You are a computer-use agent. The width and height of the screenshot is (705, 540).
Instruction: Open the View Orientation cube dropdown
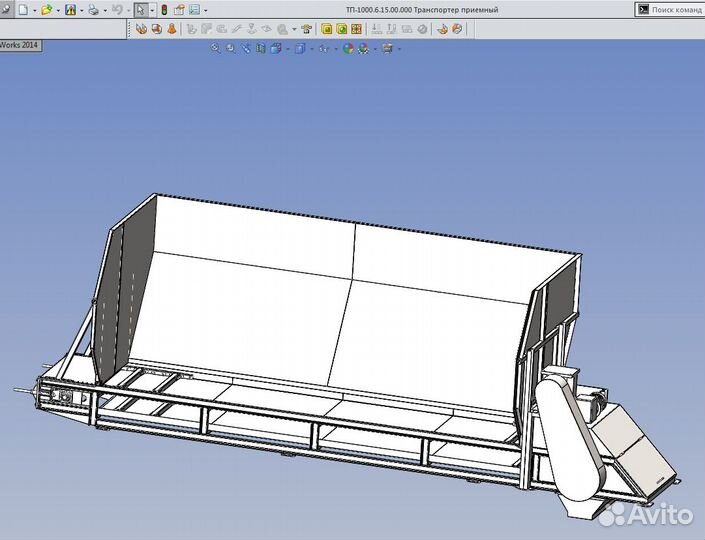[x=277, y=48]
